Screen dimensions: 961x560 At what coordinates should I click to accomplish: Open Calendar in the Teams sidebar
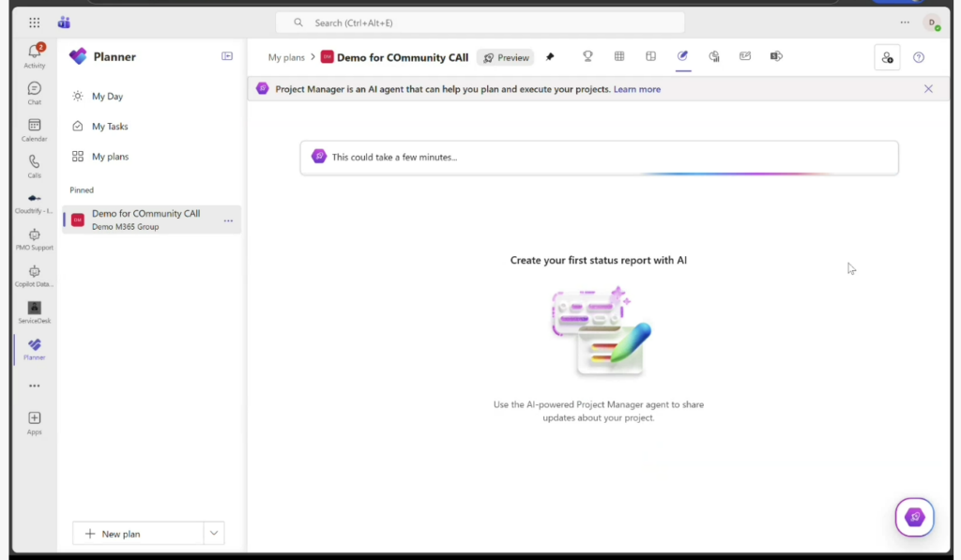point(35,129)
